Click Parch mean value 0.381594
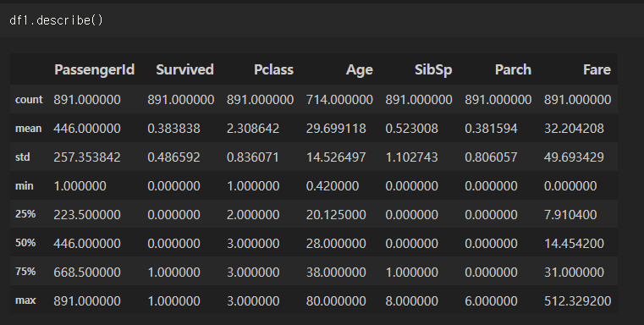This screenshot has width=644, height=325. tap(491, 128)
